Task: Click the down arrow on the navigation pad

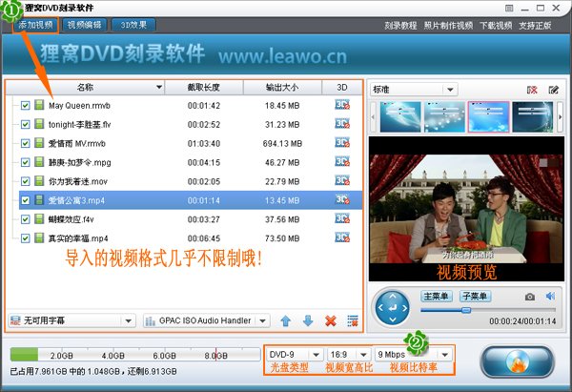Action: [x=393, y=320]
